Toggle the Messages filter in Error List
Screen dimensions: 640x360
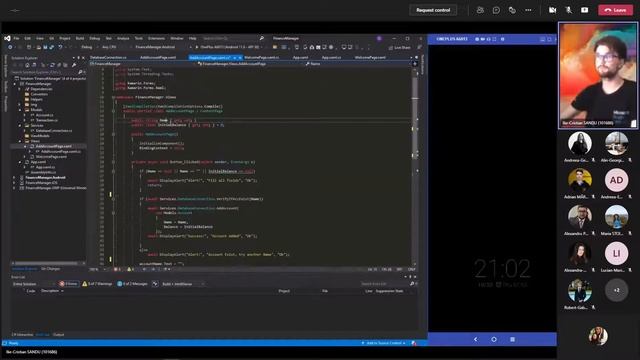click(x=132, y=284)
